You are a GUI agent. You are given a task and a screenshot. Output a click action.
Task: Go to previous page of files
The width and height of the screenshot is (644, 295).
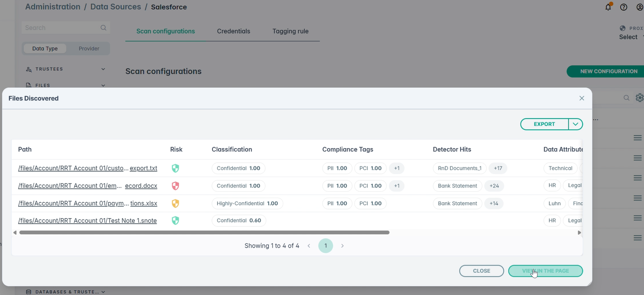point(309,246)
